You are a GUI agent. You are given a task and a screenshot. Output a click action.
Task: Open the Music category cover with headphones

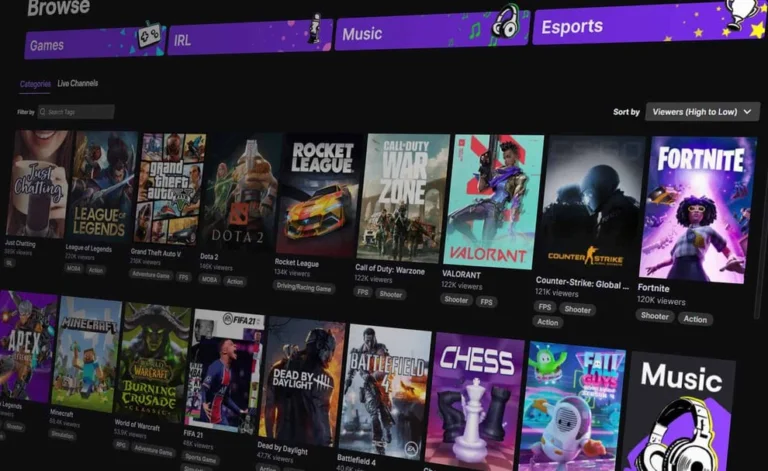pos(680,411)
